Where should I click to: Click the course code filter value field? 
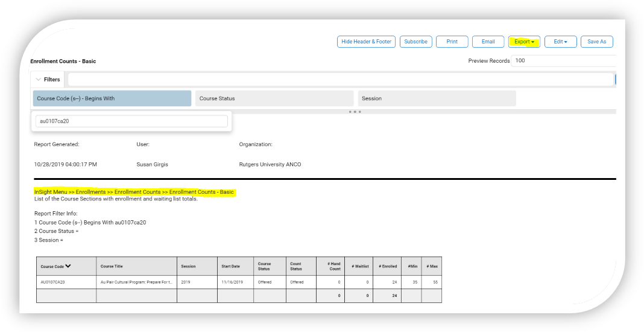coord(131,121)
